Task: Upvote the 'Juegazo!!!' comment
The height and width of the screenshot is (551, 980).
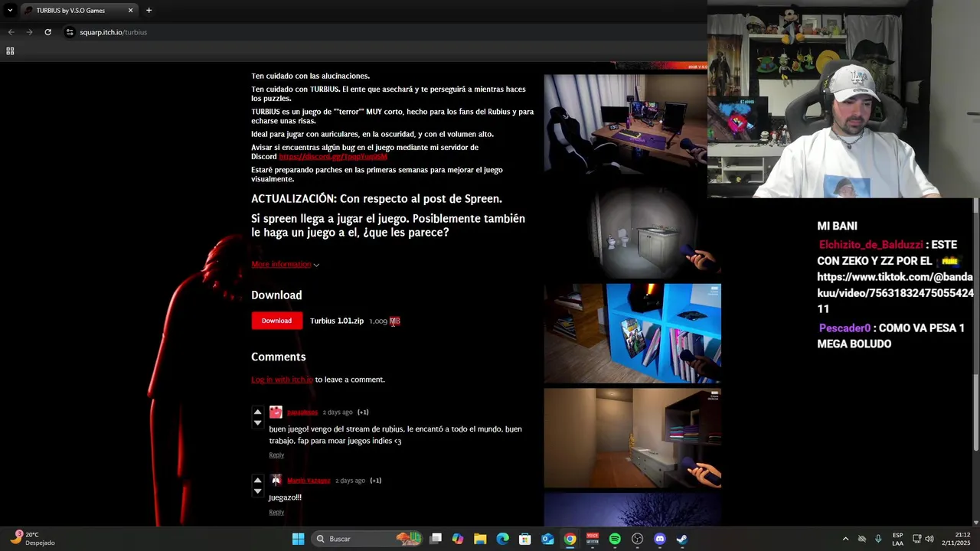Action: 257,480
